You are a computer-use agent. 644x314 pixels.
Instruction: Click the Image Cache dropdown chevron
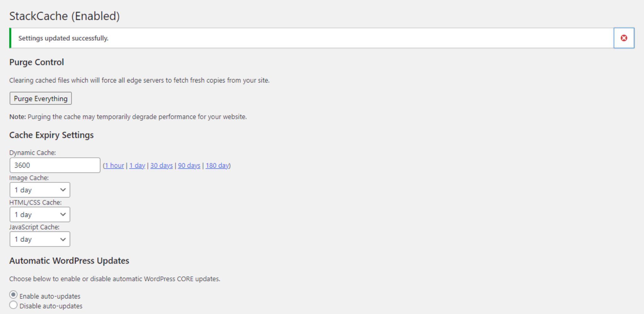(63, 190)
